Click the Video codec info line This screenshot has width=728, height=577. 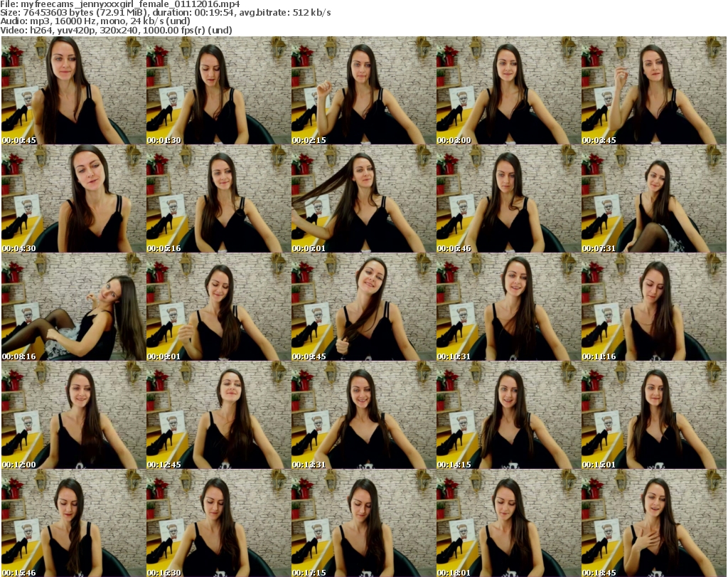click(116, 30)
